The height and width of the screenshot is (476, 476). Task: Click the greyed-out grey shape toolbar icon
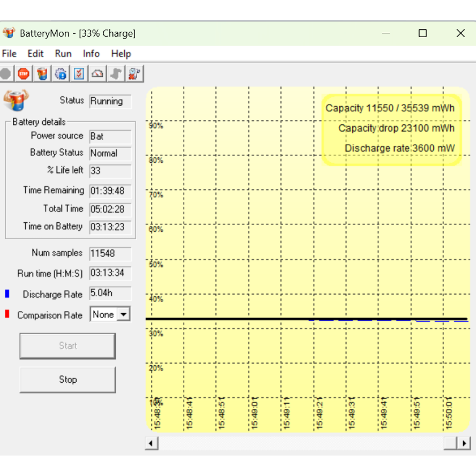(116, 74)
